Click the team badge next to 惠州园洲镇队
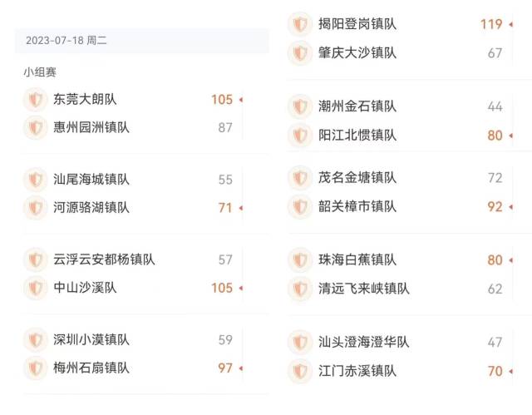The image size is (532, 415). [x=35, y=127]
